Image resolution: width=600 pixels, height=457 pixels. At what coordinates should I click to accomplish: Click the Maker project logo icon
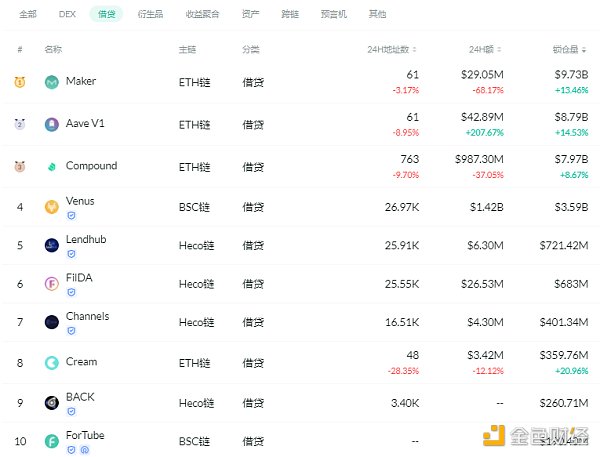pyautogui.click(x=52, y=82)
